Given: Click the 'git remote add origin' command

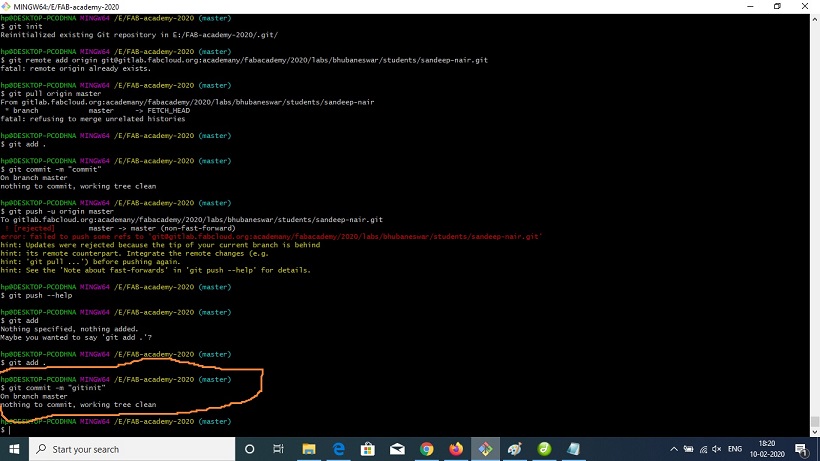Looking at the screenshot, I should click(244, 60).
